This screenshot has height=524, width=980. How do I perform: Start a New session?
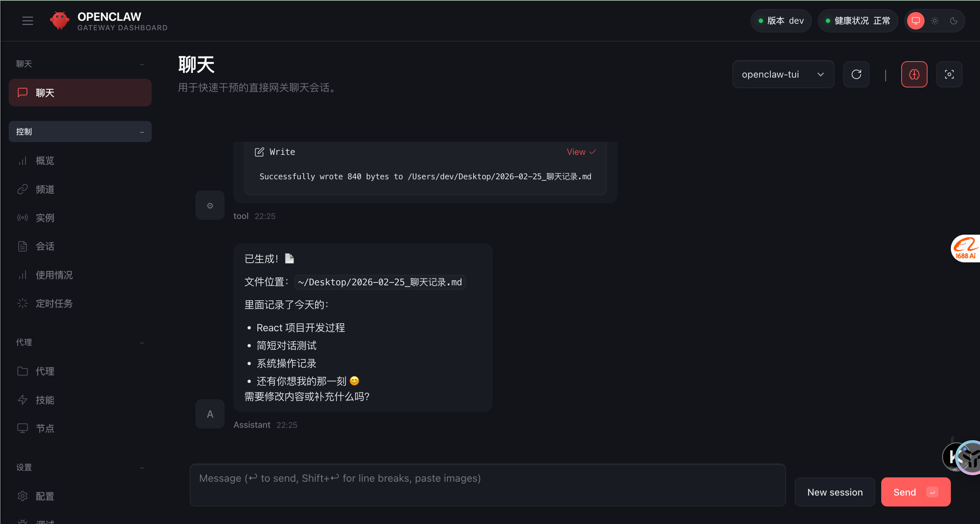coord(835,492)
